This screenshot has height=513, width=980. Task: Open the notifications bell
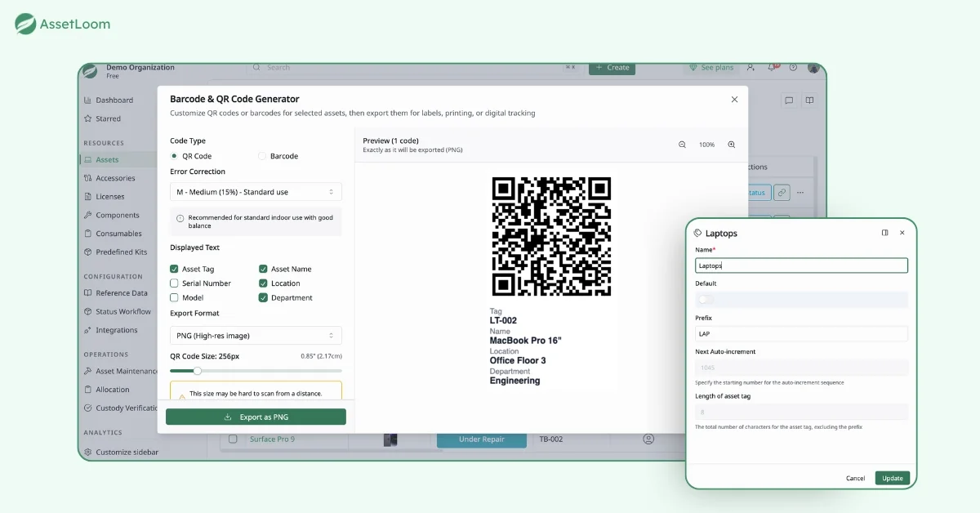click(772, 68)
